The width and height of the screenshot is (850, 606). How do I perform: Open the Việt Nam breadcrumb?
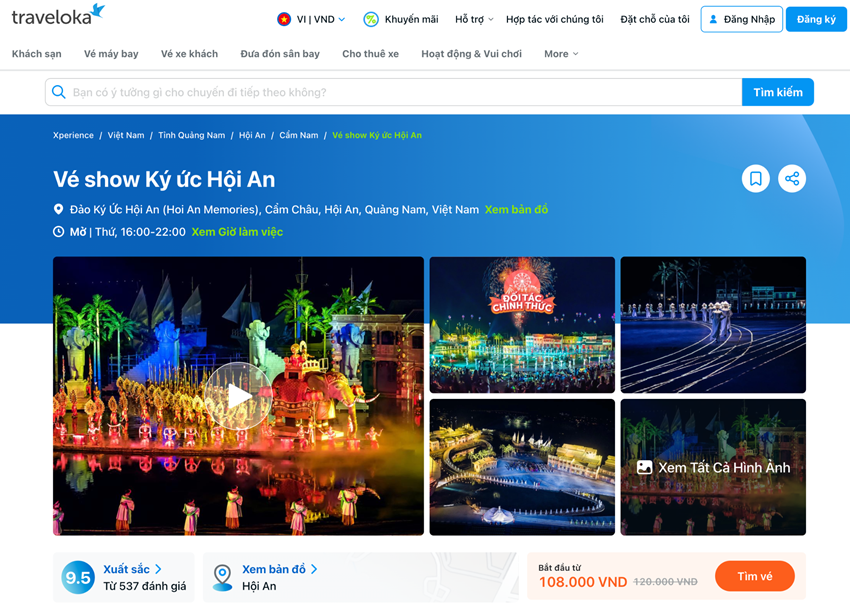(126, 136)
